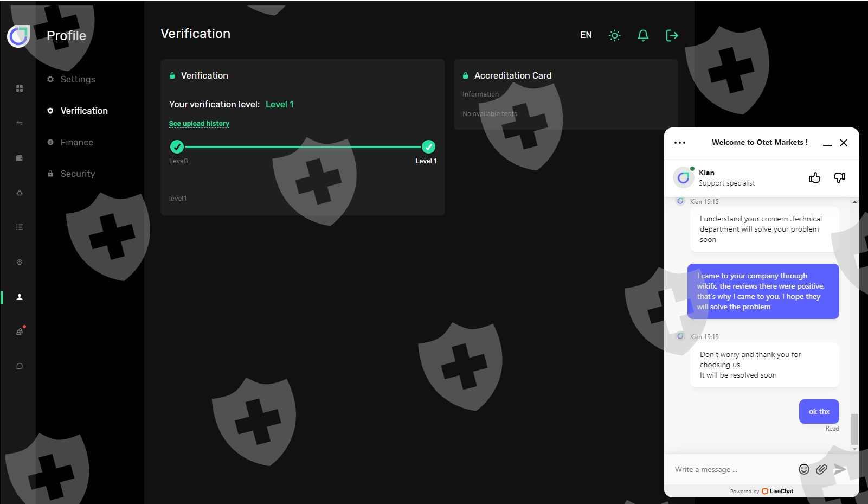Click the thumbs up rating icon

(814, 178)
